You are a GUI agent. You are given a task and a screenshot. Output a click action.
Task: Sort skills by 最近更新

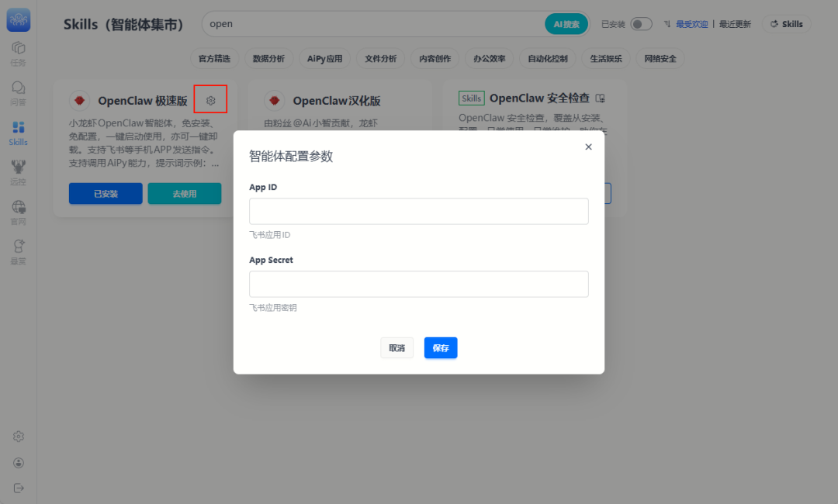(734, 24)
